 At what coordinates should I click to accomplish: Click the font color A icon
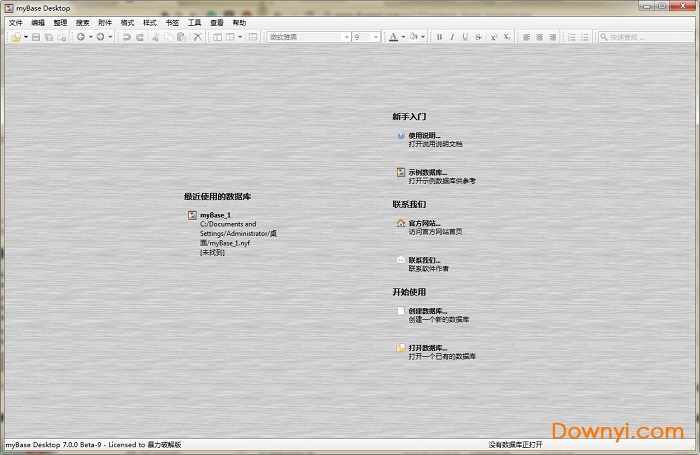(393, 37)
